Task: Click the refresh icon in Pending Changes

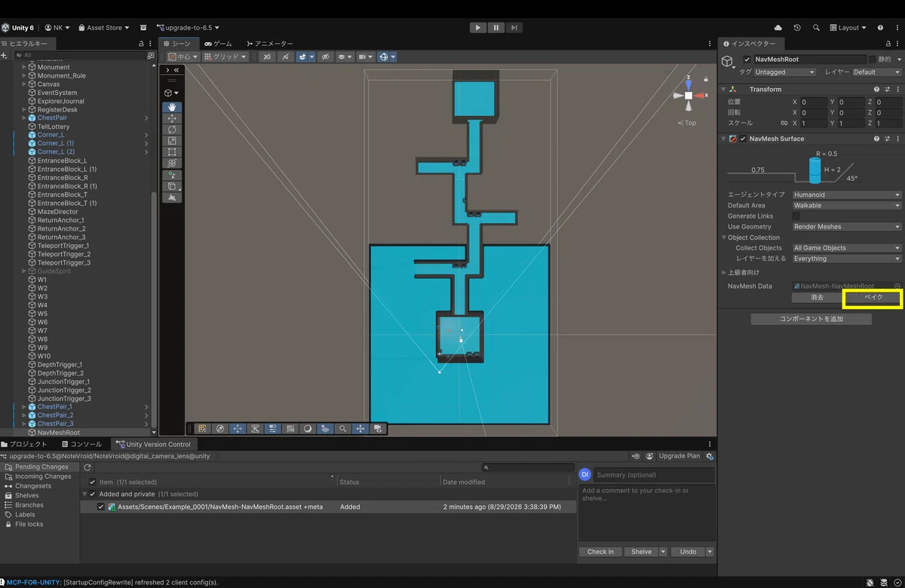Action: coord(87,467)
